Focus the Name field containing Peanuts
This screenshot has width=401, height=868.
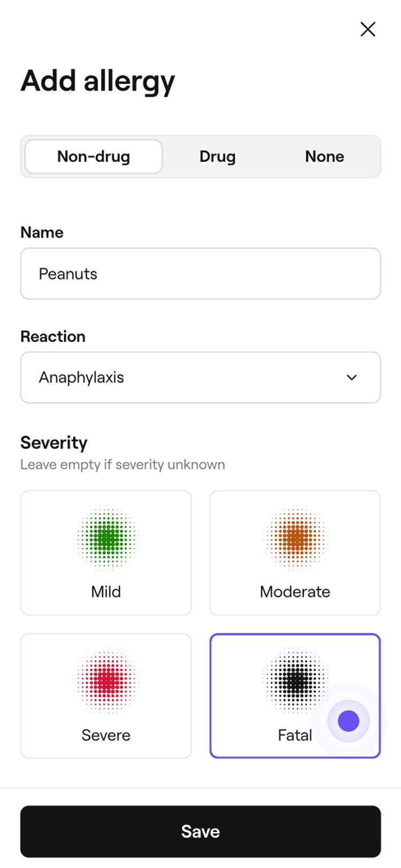pyautogui.click(x=200, y=274)
